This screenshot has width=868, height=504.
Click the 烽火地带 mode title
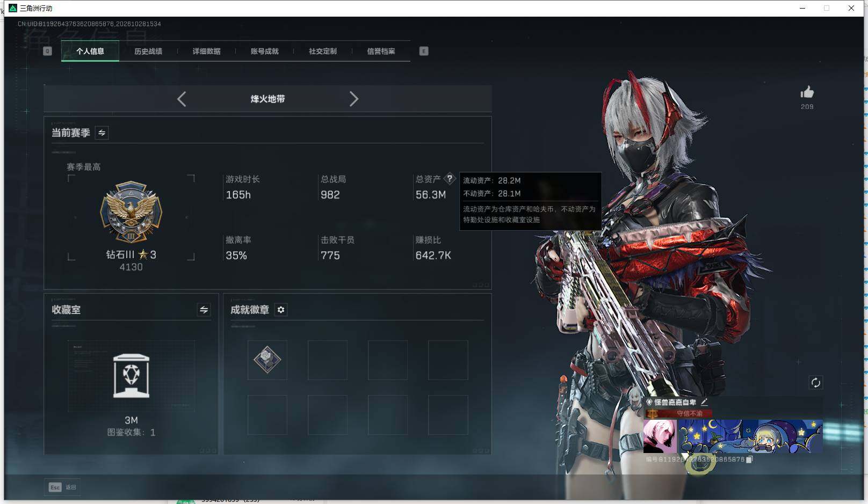[267, 99]
